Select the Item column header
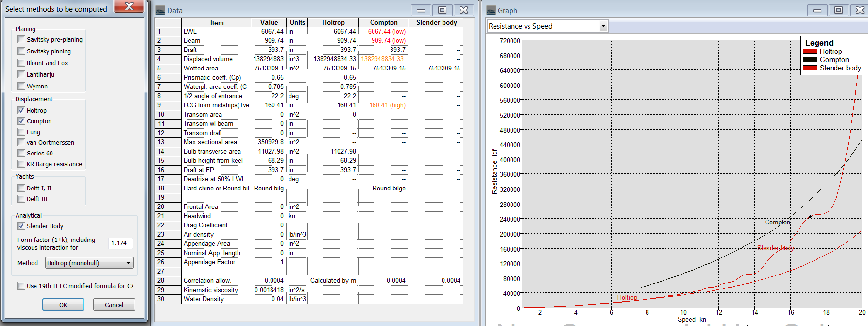The width and height of the screenshot is (868, 326). coord(217,23)
